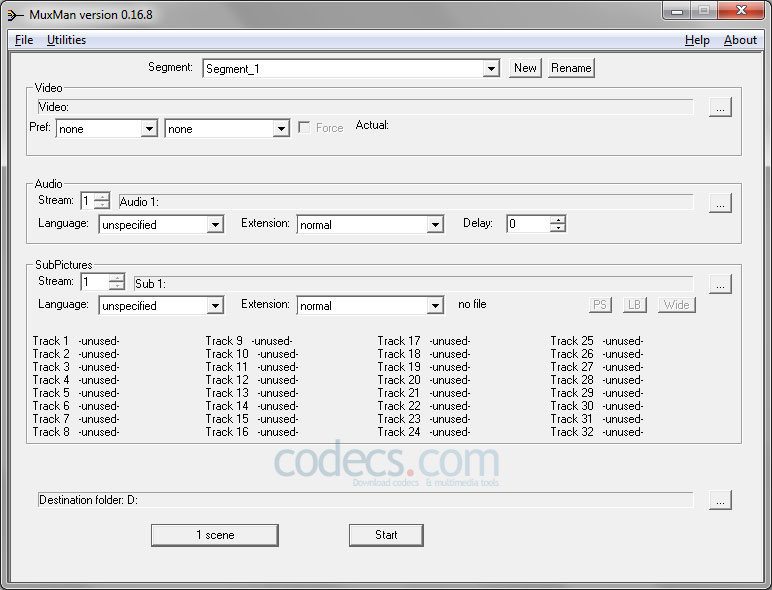This screenshot has width=772, height=590.
Task: Click the Track 24 -unused- entry
Action: (x=424, y=432)
